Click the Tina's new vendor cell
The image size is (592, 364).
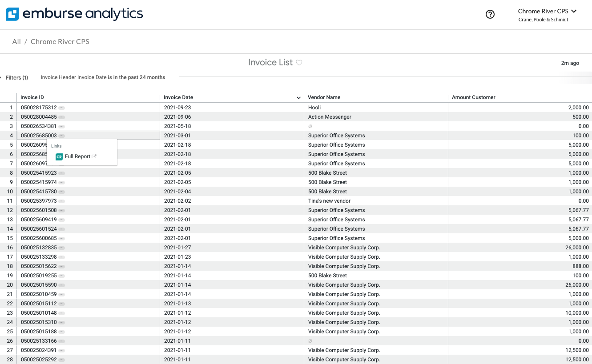(x=329, y=201)
